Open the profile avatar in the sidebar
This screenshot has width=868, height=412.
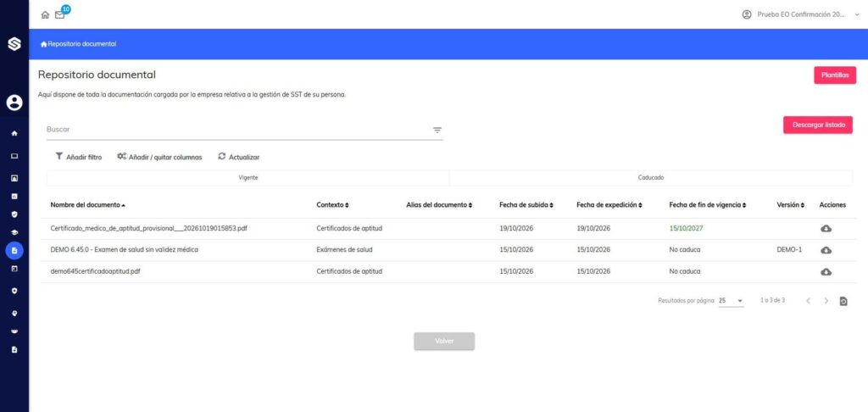point(14,103)
